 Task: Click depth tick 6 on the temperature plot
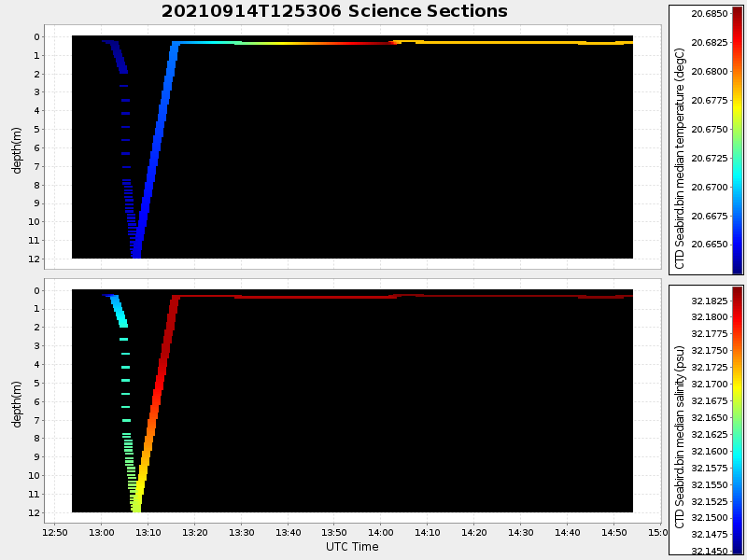coord(36,148)
